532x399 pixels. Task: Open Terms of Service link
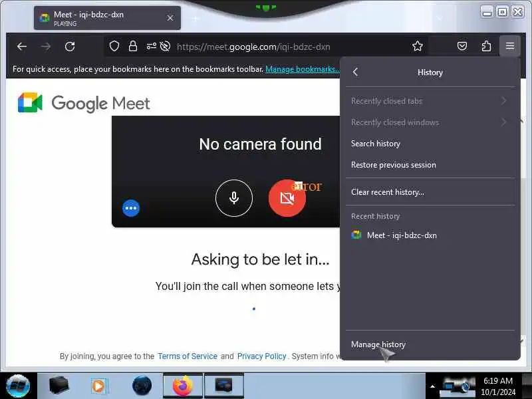click(x=188, y=356)
